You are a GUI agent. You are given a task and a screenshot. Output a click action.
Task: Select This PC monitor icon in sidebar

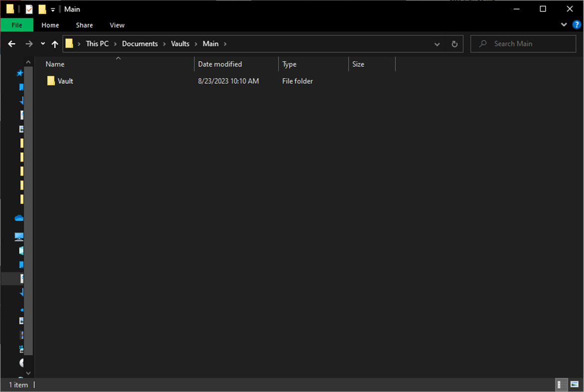tap(19, 236)
